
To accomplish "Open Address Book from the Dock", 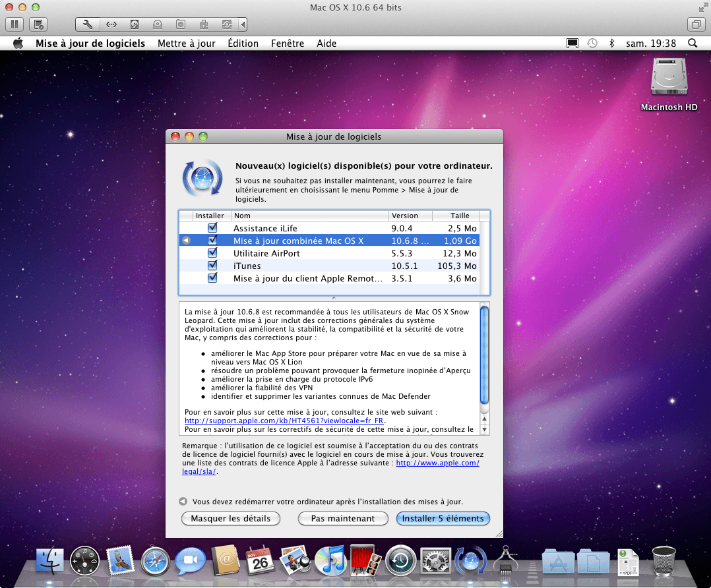I will (226, 560).
